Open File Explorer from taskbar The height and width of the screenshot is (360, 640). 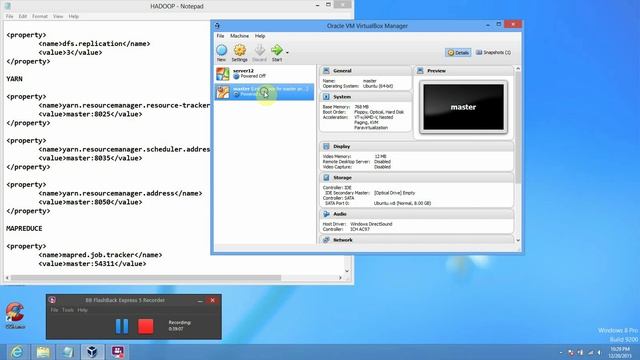[42, 352]
